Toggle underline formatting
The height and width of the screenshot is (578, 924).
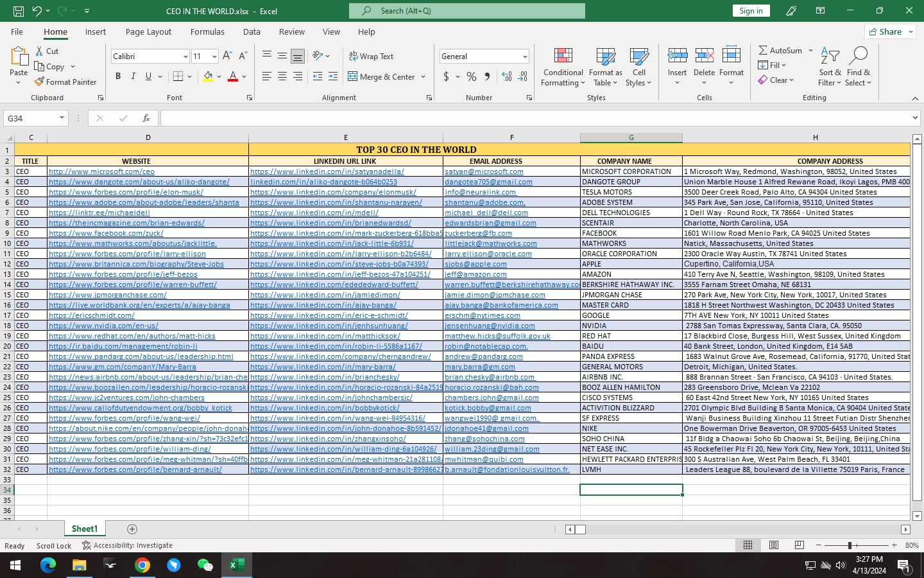tap(149, 76)
